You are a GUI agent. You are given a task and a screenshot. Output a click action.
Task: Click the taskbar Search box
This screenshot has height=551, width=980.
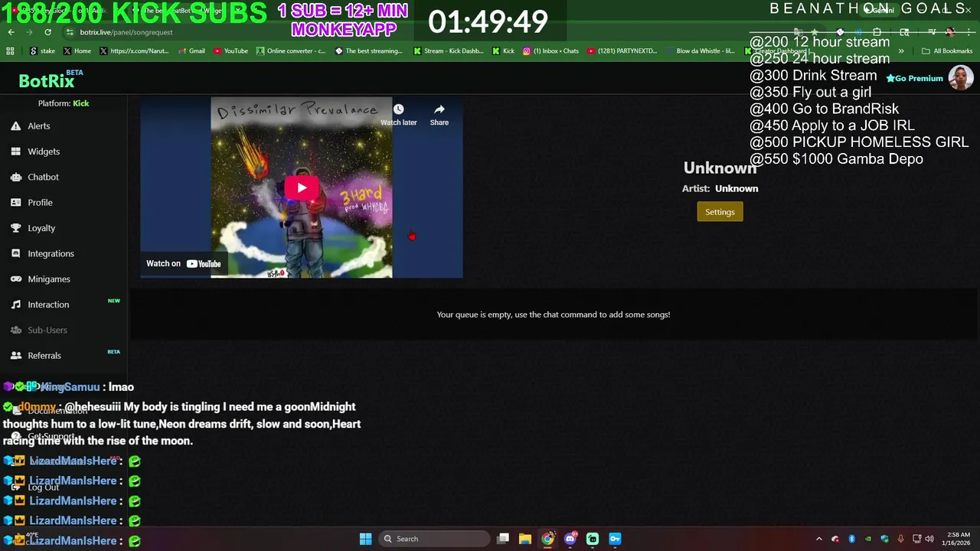(435, 539)
